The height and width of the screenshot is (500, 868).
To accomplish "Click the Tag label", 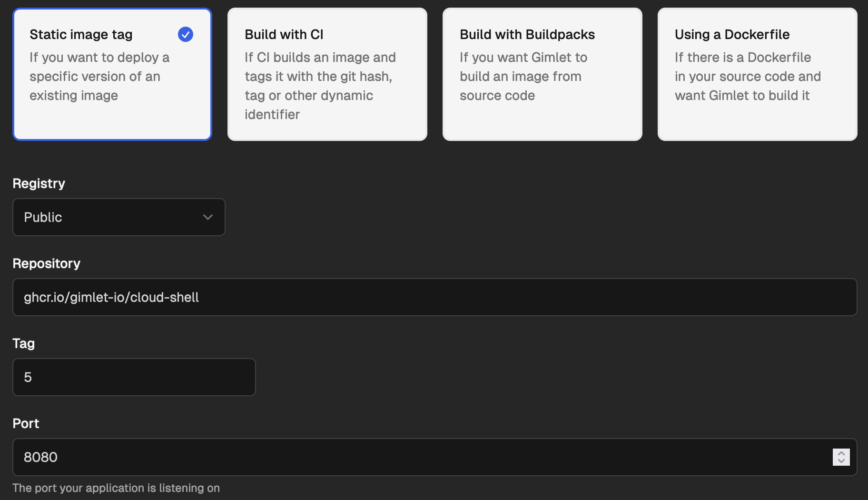I will (x=24, y=343).
